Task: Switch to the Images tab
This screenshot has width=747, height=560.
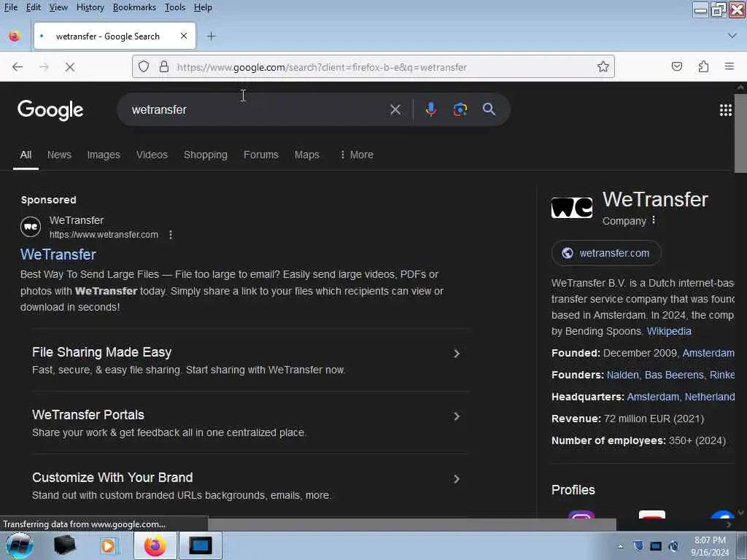Action: tap(104, 155)
